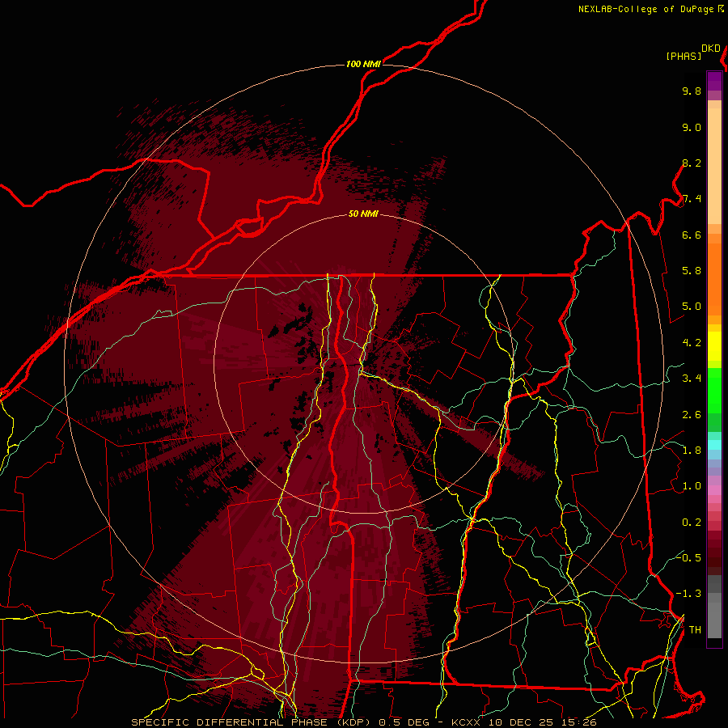The width and height of the screenshot is (728, 728).
Task: Click the "3.4" color scale value
Action: click(692, 379)
